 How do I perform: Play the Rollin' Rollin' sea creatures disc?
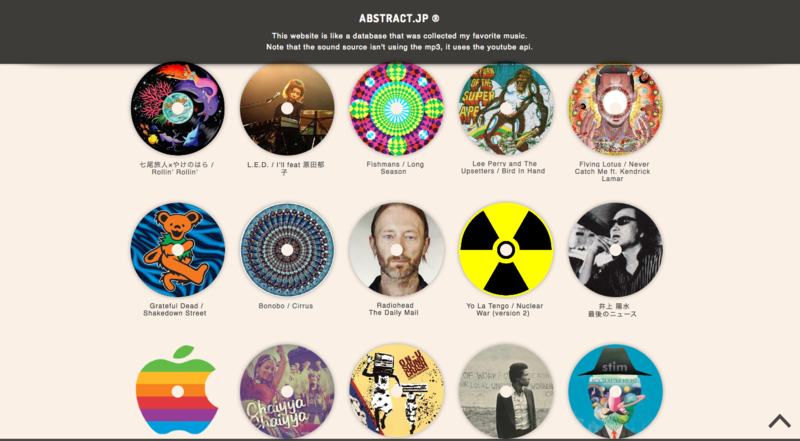[x=178, y=108]
